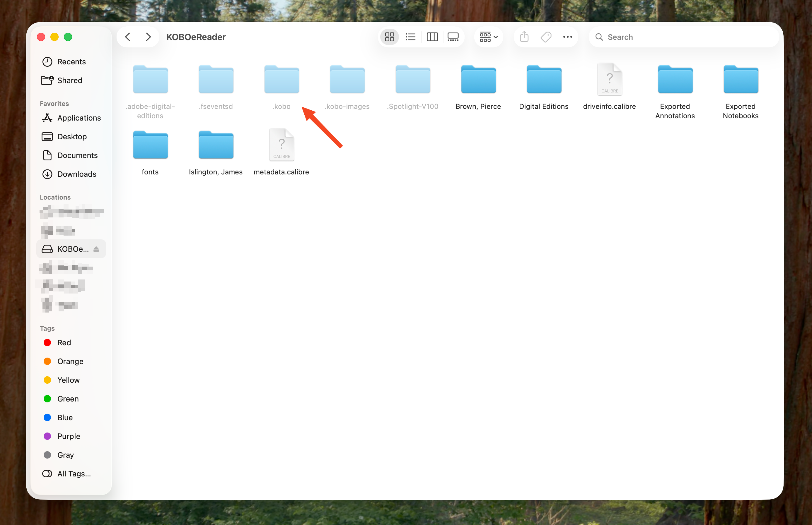Open Recents in the sidebar
The height and width of the screenshot is (525, 812).
tap(71, 62)
